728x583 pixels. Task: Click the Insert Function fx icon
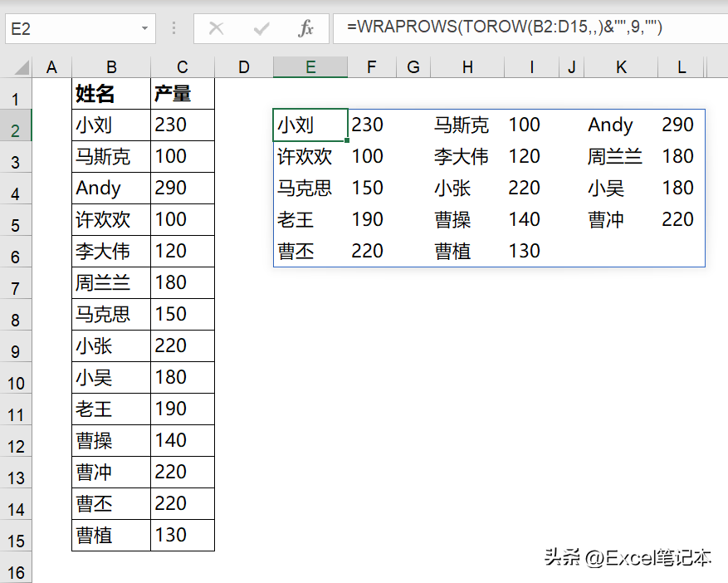click(305, 29)
